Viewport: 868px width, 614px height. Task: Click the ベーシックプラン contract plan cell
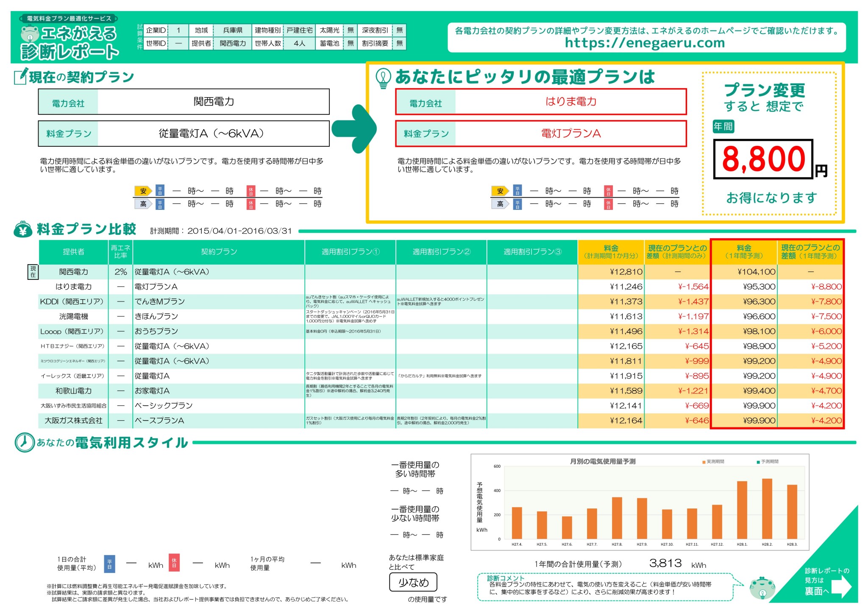[x=219, y=406]
